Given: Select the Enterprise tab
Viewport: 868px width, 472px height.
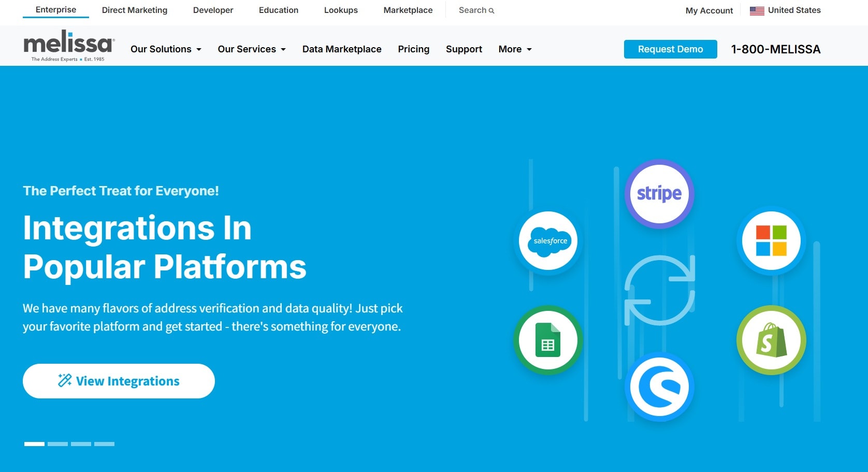Looking at the screenshot, I should [x=56, y=9].
